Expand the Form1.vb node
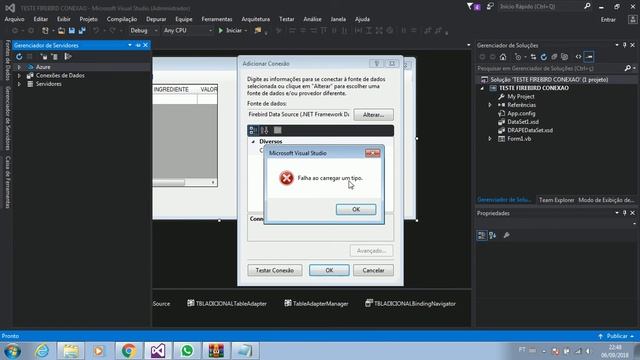This screenshot has width=640, height=360. click(490, 139)
